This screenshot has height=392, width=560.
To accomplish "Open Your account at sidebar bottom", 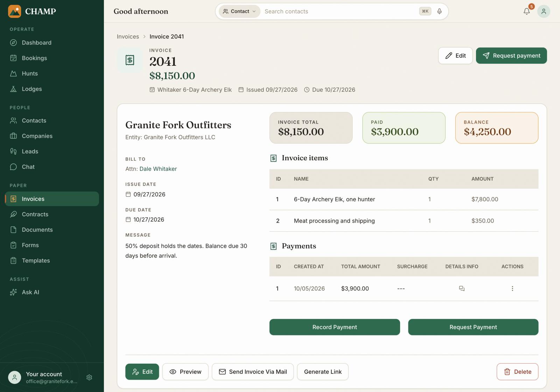I will click(x=44, y=377).
